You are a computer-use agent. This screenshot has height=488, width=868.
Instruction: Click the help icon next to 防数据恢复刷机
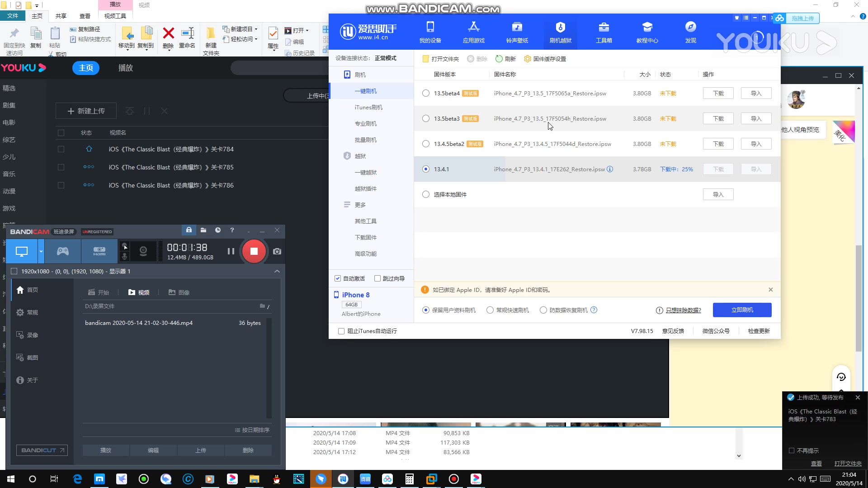(594, 310)
